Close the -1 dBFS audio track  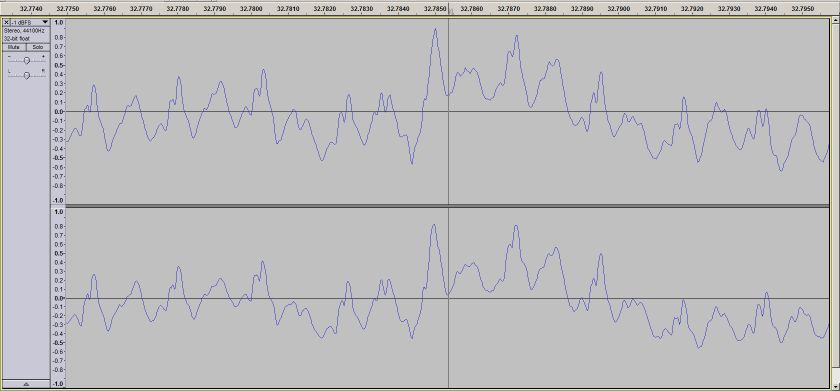6,22
